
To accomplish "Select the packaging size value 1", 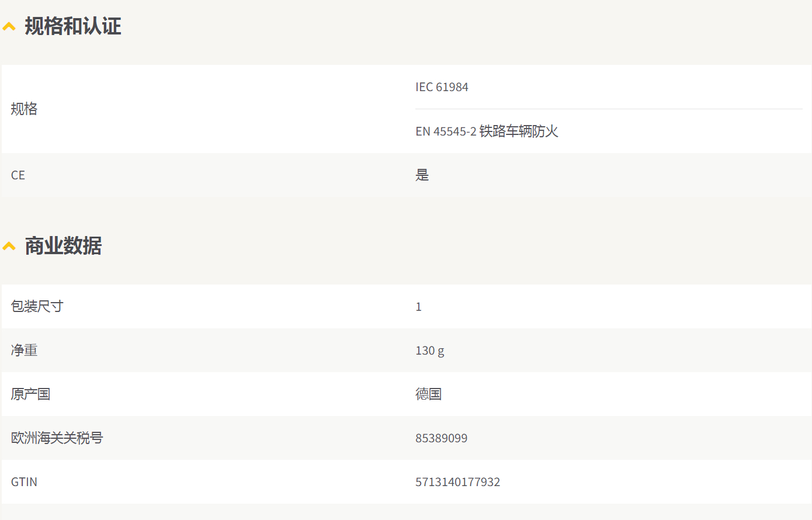I will [x=418, y=307].
